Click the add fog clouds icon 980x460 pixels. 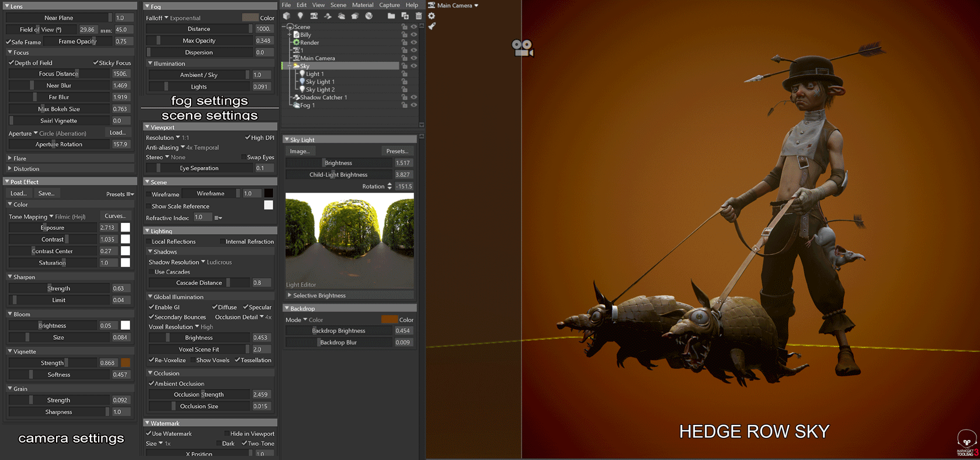click(x=341, y=16)
